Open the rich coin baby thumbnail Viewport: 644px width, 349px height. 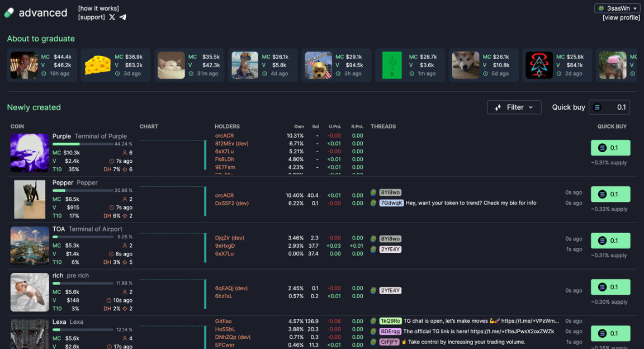click(30, 292)
